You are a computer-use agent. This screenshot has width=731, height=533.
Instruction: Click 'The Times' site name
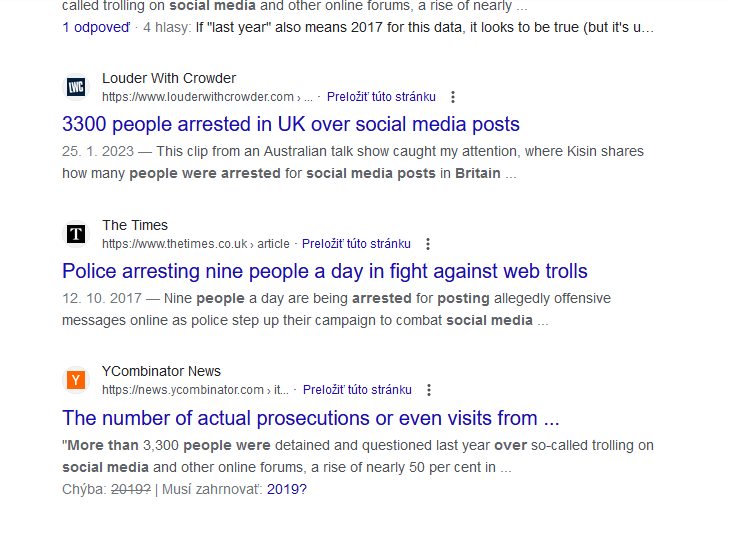(135, 225)
